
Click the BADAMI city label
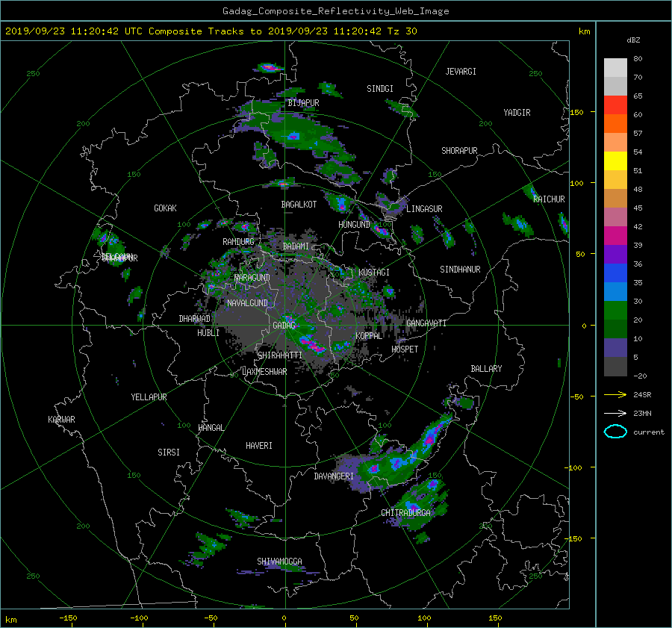click(x=296, y=246)
